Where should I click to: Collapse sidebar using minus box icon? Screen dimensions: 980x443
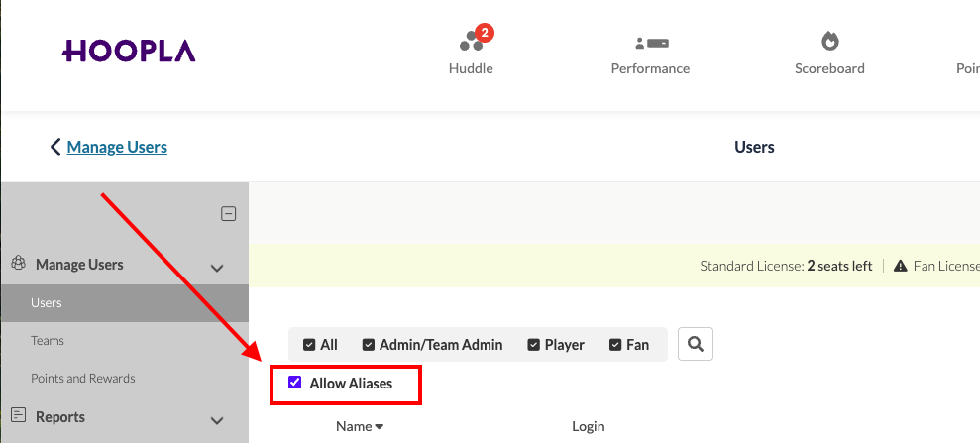pyautogui.click(x=229, y=214)
